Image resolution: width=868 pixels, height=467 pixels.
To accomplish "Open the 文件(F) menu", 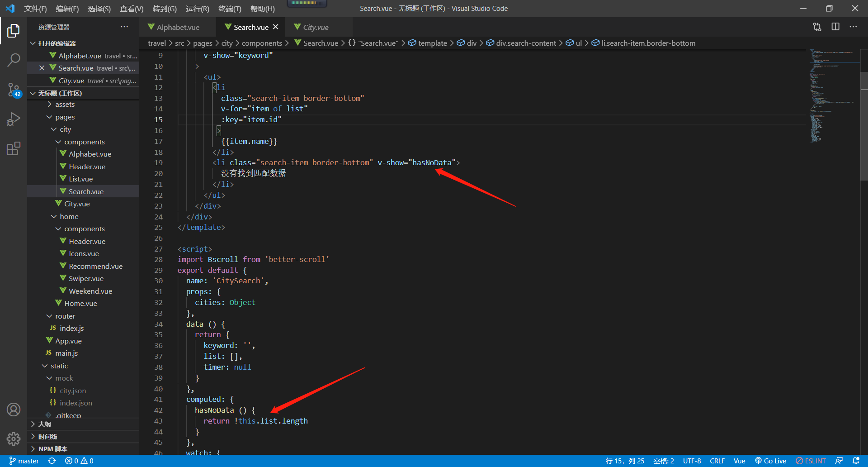I will [35, 9].
